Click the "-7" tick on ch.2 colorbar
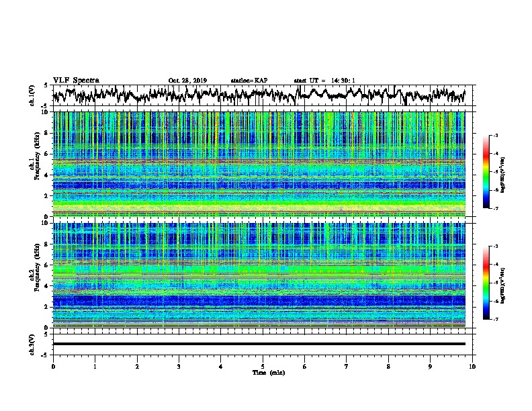The image size is (532, 411). click(x=495, y=320)
